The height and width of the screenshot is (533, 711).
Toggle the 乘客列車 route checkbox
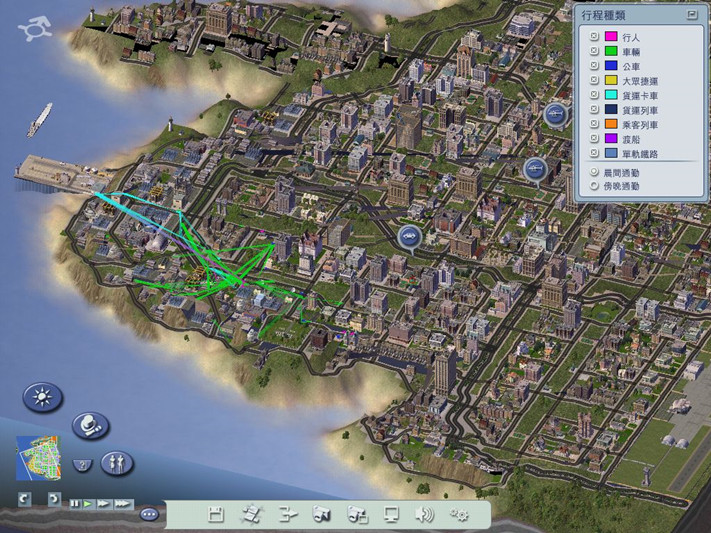(x=594, y=123)
